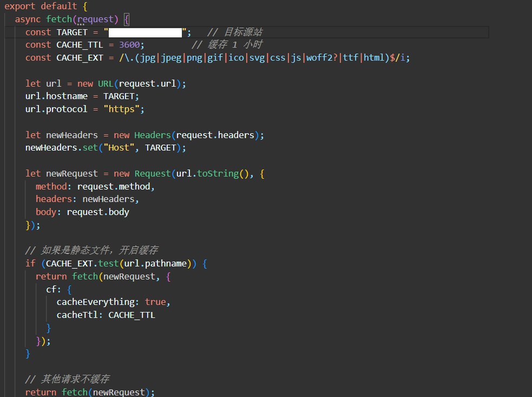Click the cacheTtl property key

77,315
